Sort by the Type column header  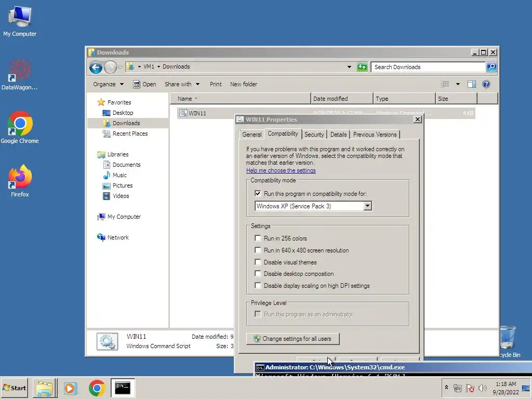click(404, 99)
